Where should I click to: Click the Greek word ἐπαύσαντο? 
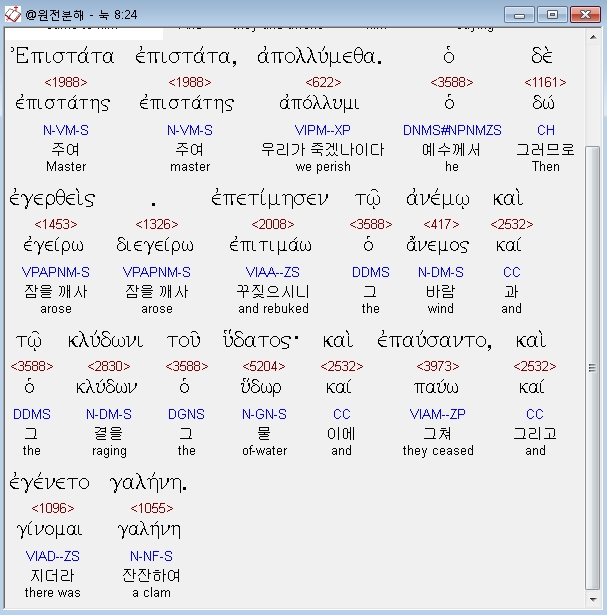[x=434, y=340]
